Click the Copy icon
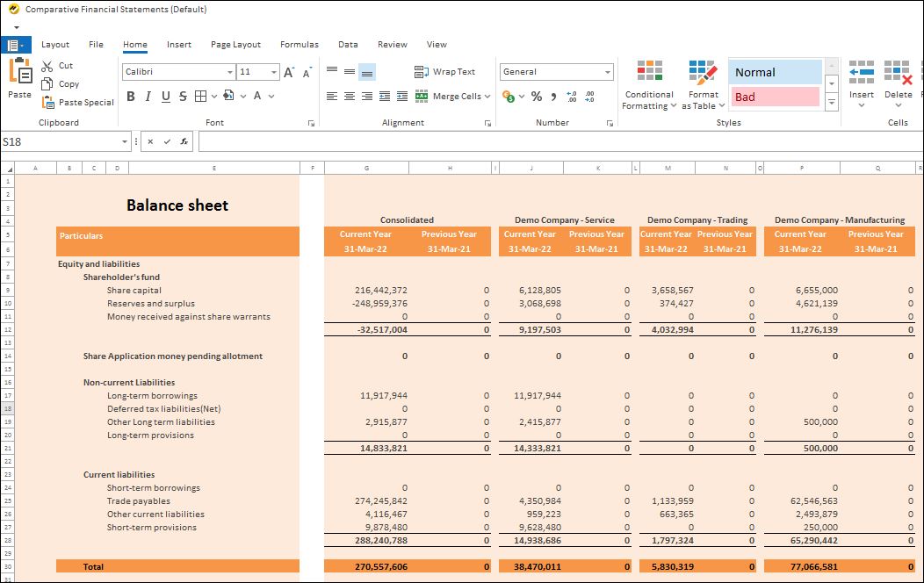The width and height of the screenshot is (924, 583). coord(48,83)
